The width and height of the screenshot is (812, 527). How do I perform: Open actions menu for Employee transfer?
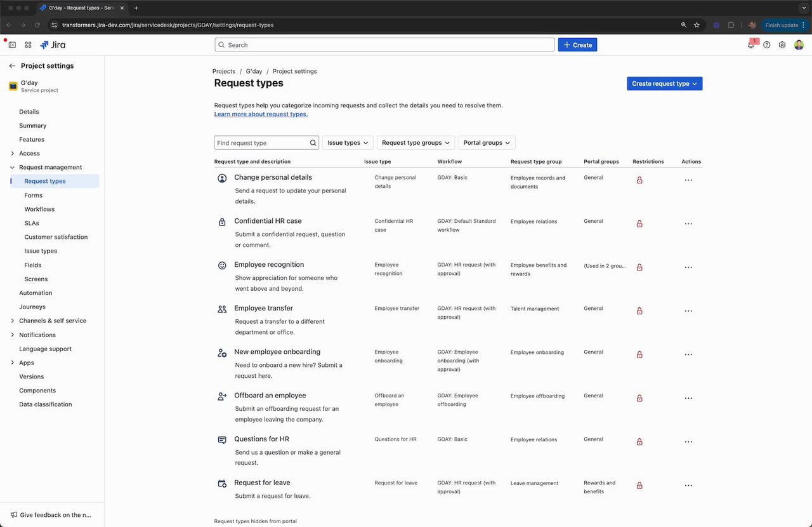[x=688, y=311]
